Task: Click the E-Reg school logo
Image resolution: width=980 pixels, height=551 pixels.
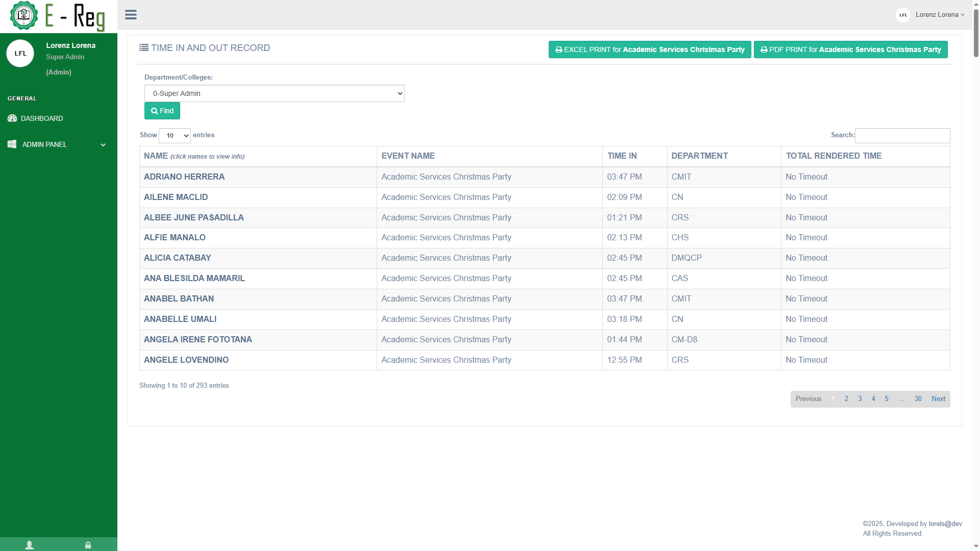Action: coord(24,15)
